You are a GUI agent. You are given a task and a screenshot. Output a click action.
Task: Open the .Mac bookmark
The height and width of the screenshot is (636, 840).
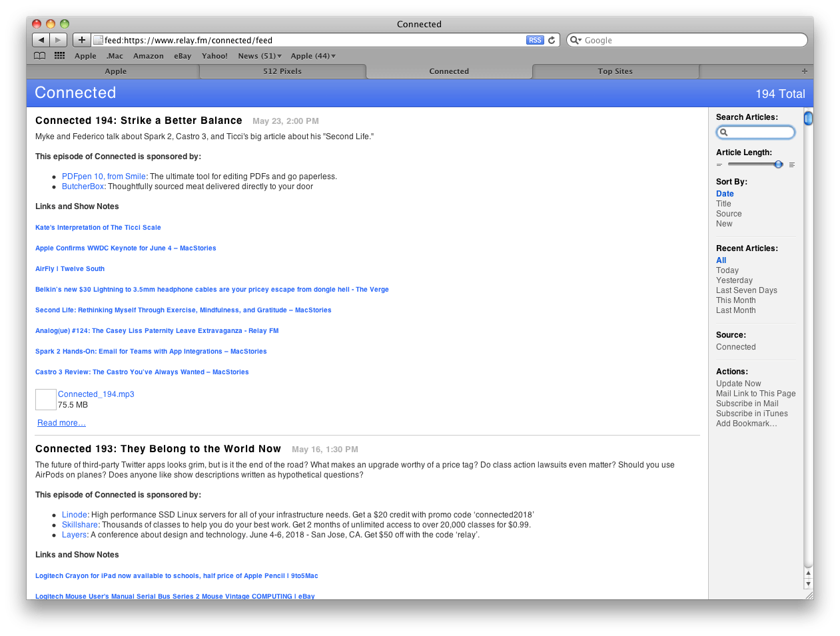115,56
